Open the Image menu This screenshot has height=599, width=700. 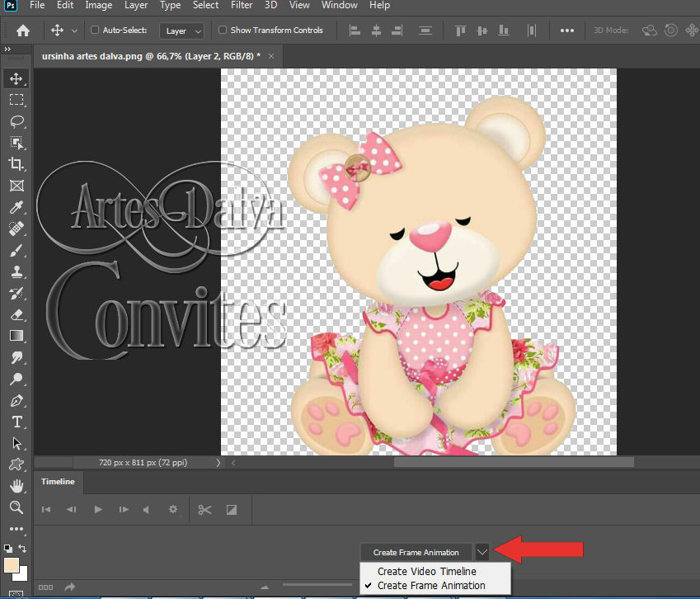(x=99, y=5)
